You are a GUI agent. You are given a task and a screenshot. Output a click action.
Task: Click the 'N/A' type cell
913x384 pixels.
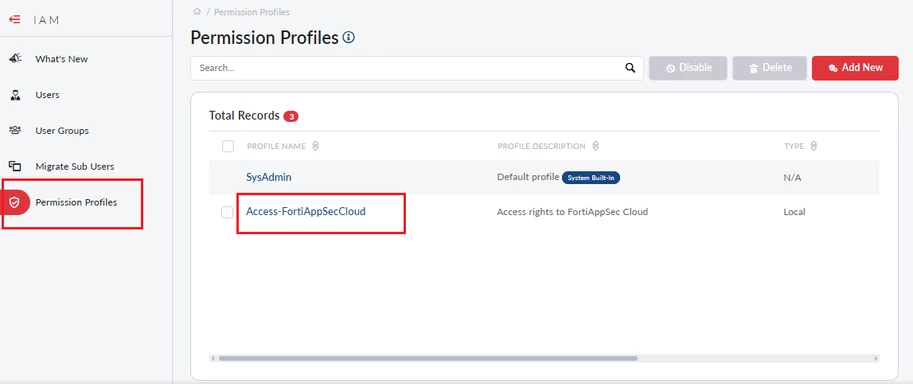pos(792,177)
